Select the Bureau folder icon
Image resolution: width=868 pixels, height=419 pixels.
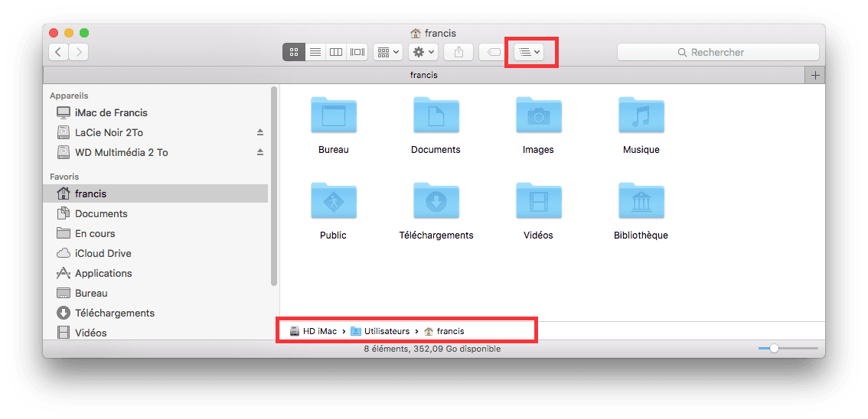coord(334,115)
